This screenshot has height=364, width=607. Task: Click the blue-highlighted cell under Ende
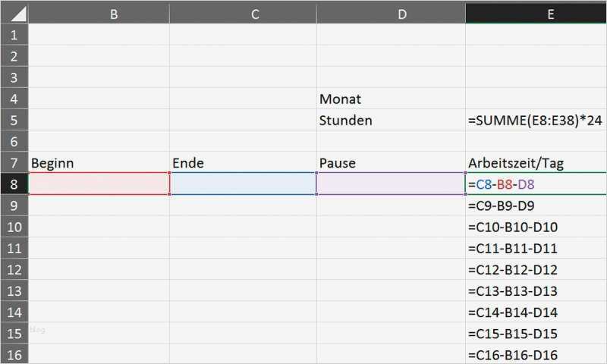click(x=243, y=184)
